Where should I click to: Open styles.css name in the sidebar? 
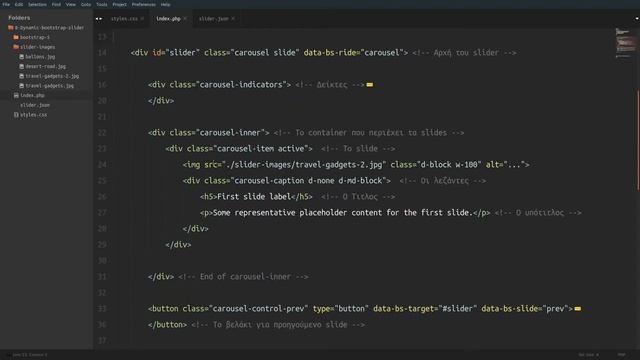point(33,115)
